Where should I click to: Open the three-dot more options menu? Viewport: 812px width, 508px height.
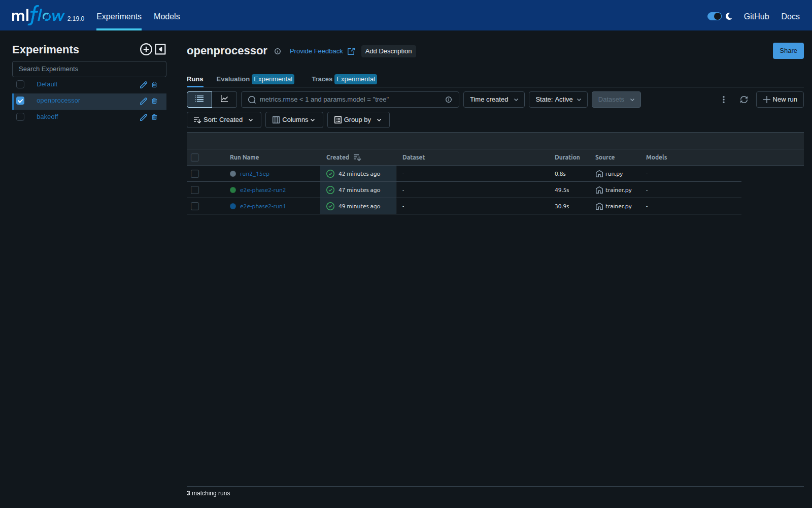[x=724, y=100]
